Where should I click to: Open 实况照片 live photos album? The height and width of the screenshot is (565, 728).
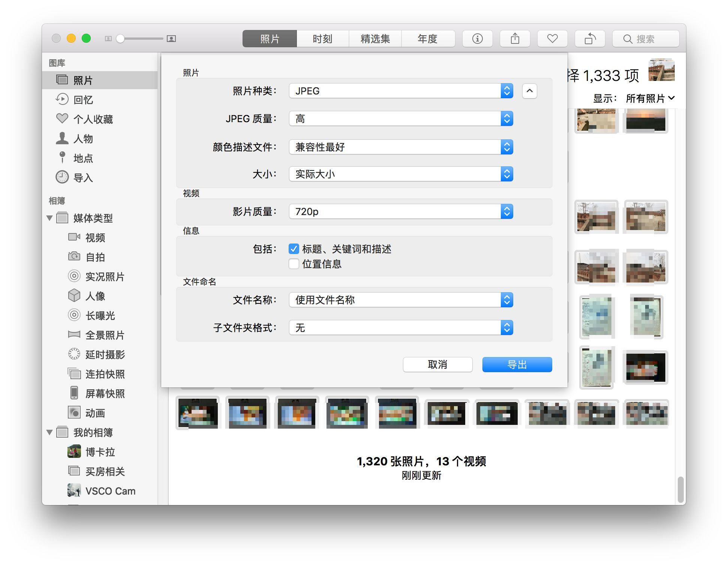click(99, 277)
